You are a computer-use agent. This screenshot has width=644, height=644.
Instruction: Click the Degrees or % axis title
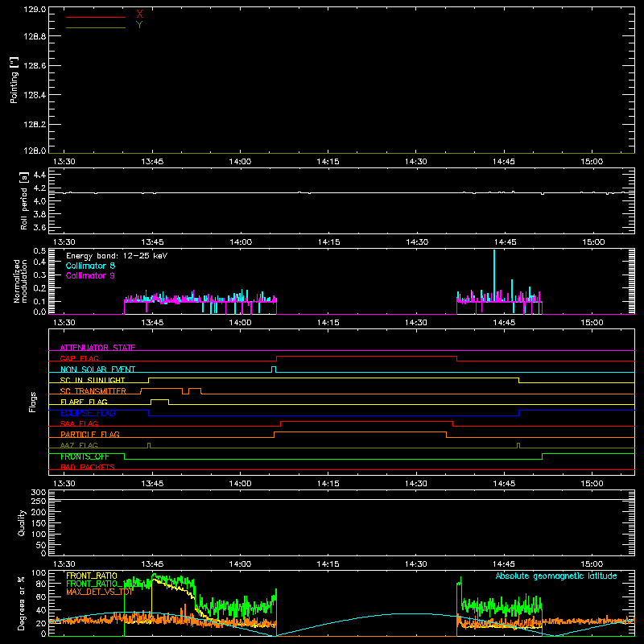(22, 603)
